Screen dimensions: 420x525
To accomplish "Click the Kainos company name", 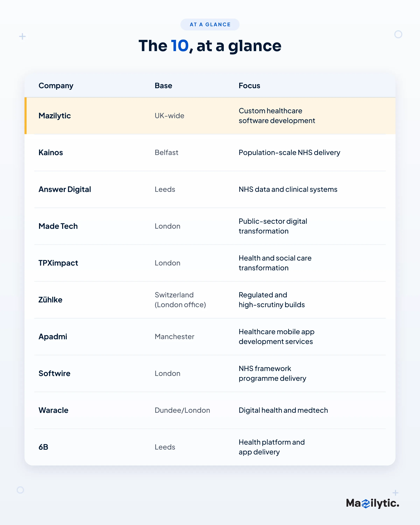I will tap(51, 152).
